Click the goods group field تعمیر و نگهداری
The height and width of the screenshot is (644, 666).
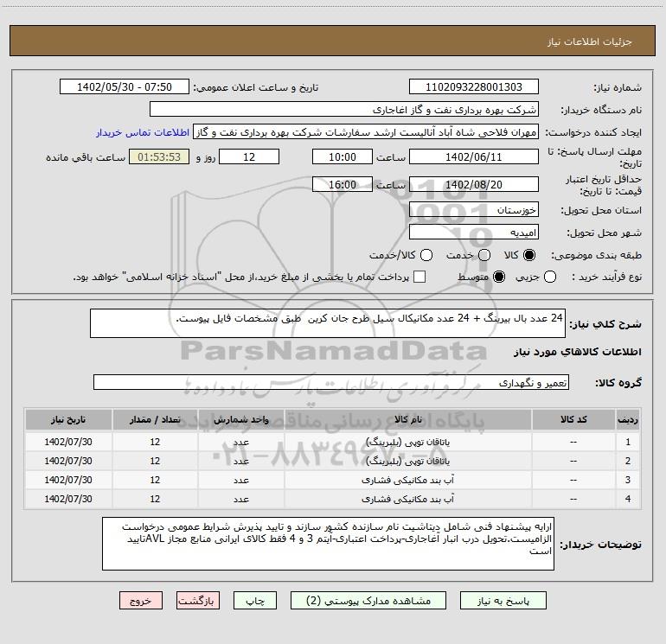click(331, 382)
